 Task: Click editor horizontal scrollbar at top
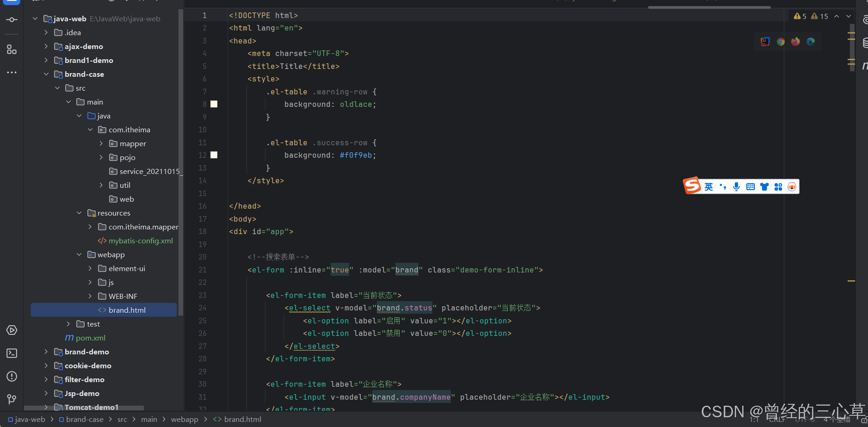pos(709,7)
